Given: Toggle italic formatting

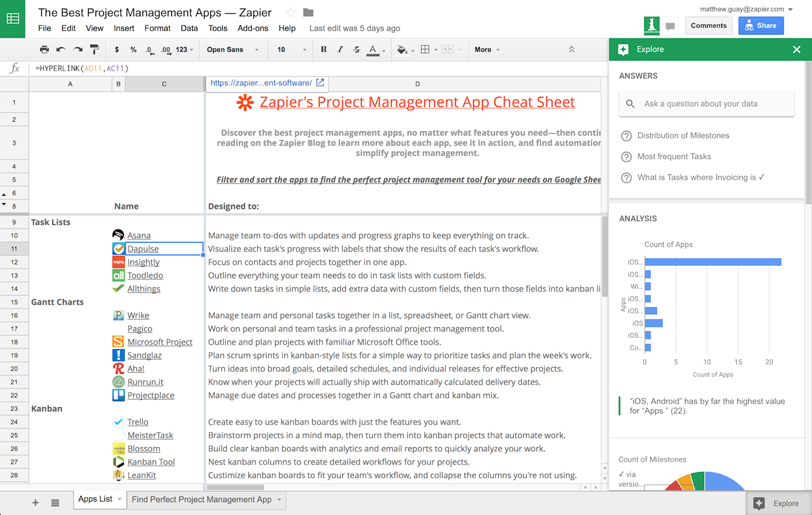Looking at the screenshot, I should coord(340,50).
